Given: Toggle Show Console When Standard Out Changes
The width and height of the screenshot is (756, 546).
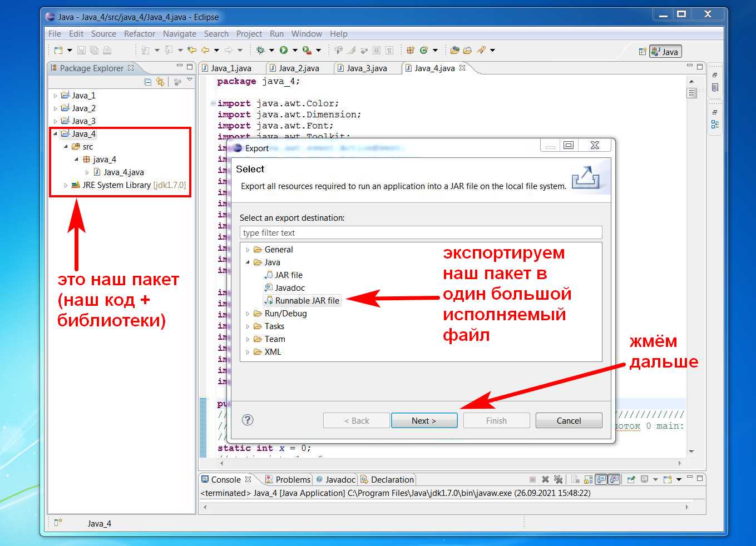Looking at the screenshot, I should pyautogui.click(x=601, y=479).
